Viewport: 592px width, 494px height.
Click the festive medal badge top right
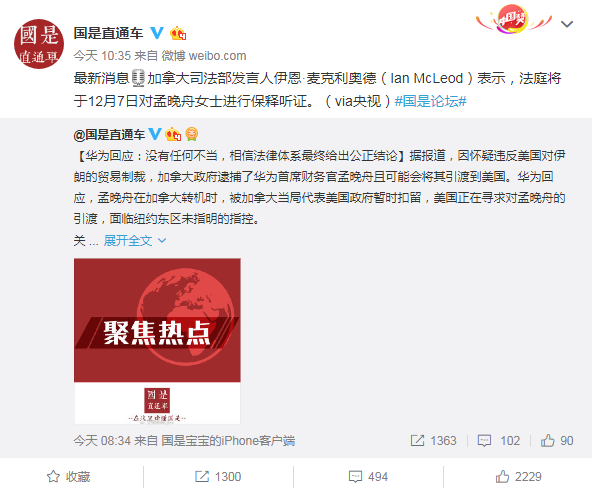(513, 19)
